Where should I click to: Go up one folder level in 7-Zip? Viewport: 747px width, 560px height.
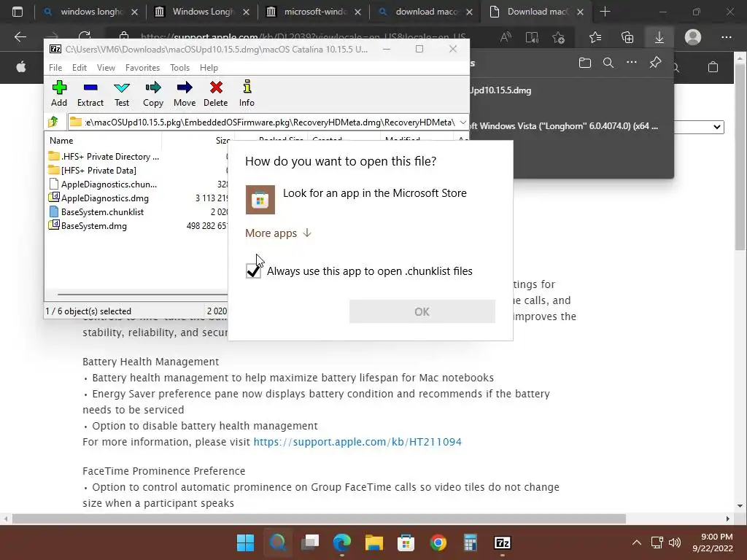click(x=53, y=122)
